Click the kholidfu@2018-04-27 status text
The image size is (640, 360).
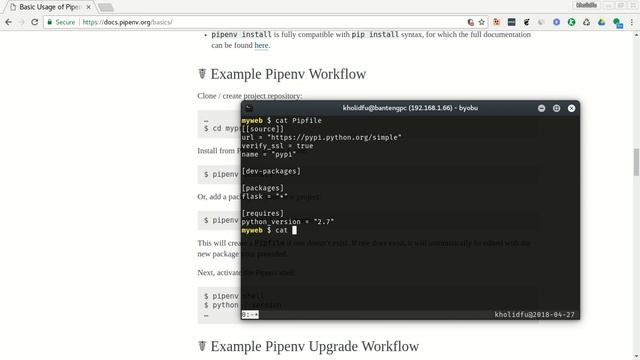534,315
